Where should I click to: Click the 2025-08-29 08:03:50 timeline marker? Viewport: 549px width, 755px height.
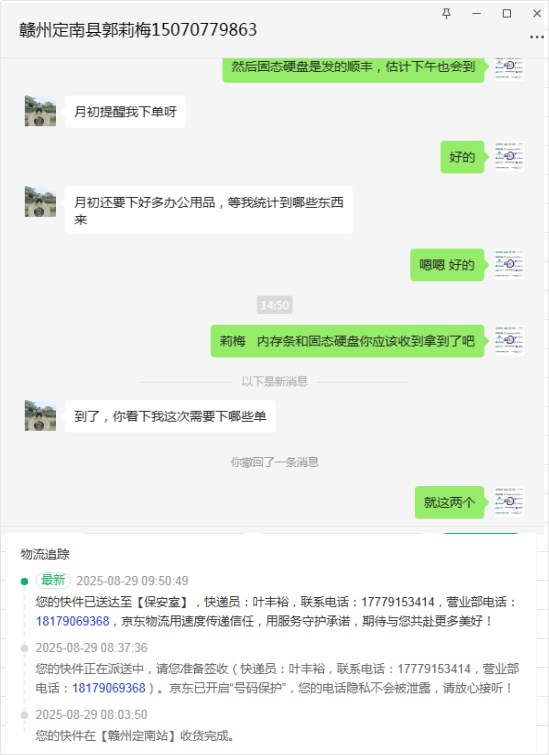[x=24, y=715]
